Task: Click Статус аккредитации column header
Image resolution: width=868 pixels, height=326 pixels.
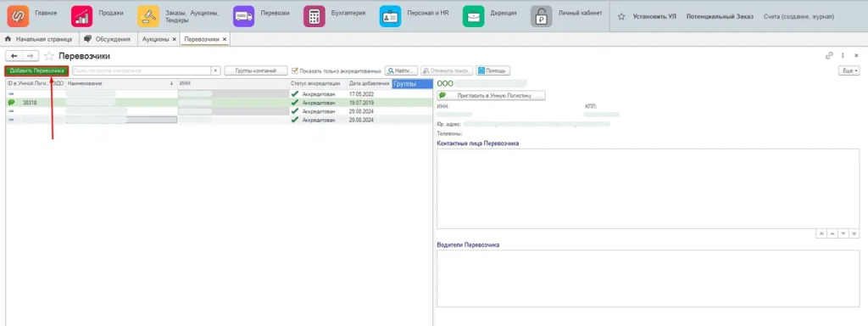Action: point(318,84)
